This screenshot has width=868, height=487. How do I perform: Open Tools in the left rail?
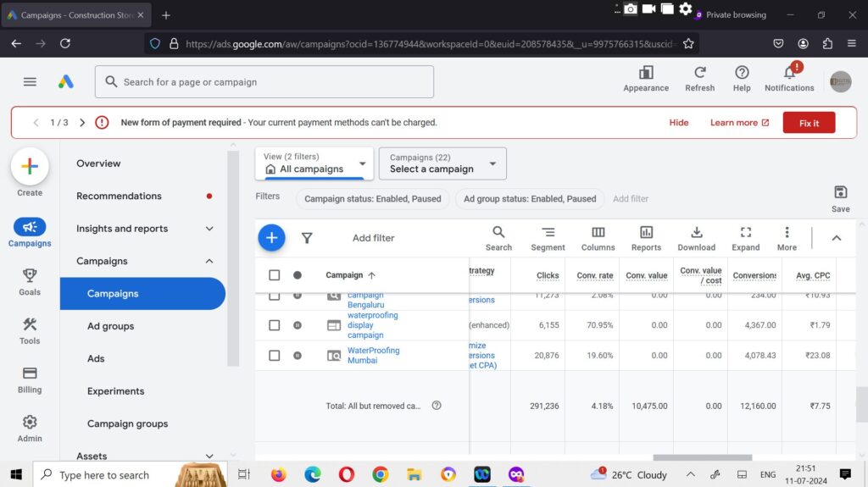coord(30,331)
